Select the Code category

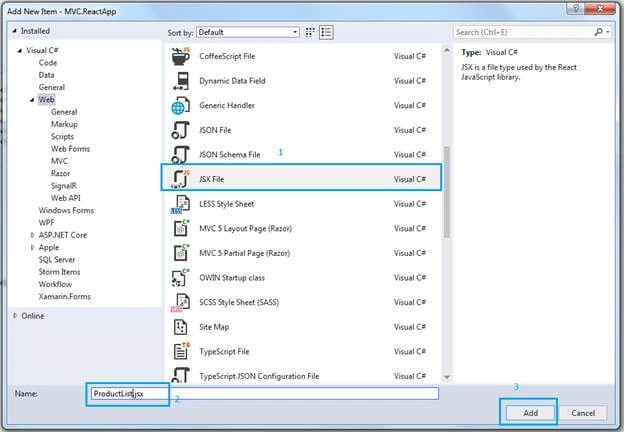tap(48, 63)
